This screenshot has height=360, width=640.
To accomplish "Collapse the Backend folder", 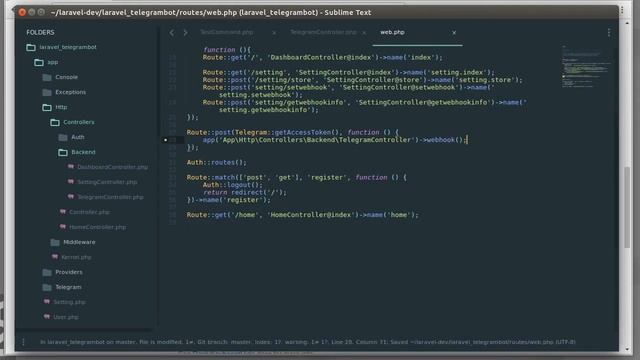I will point(83,152).
